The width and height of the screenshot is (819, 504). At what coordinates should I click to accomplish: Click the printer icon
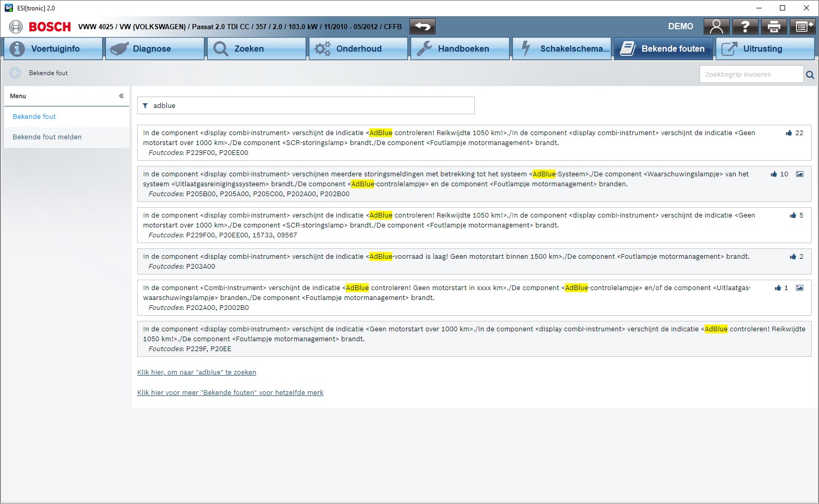(774, 27)
